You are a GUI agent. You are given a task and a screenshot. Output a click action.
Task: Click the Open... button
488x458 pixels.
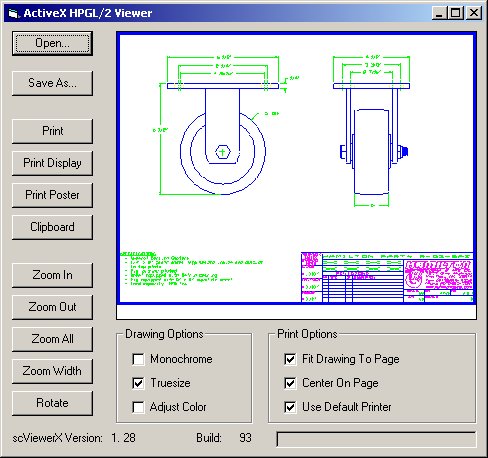pyautogui.click(x=52, y=43)
